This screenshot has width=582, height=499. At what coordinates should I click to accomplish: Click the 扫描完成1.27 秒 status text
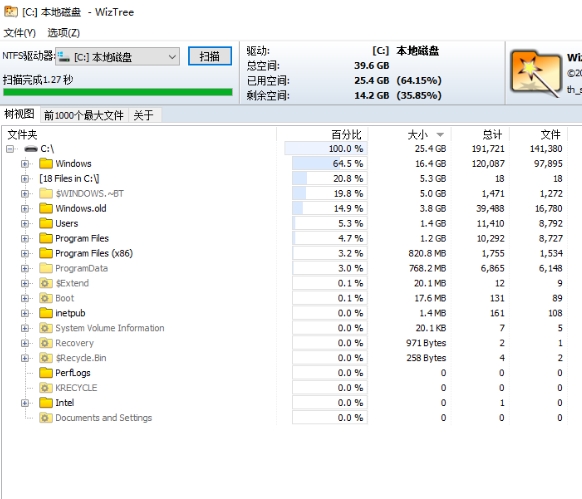38,79
